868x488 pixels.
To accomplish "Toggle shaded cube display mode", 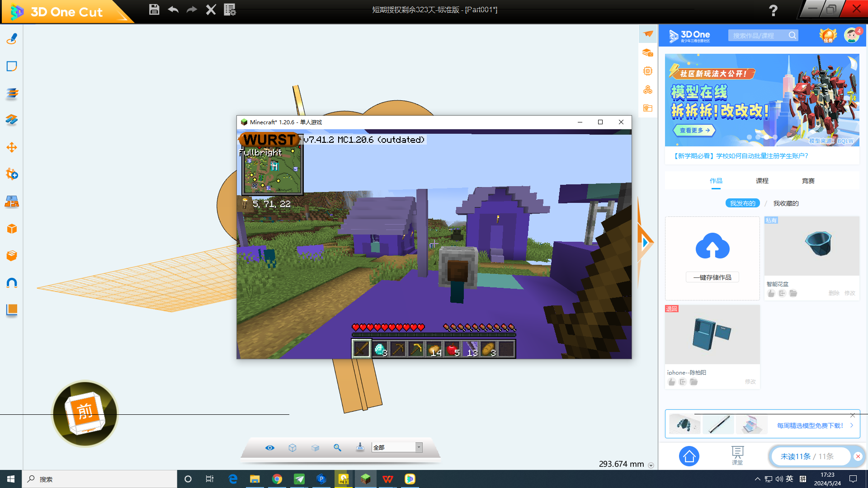I will [x=315, y=447].
